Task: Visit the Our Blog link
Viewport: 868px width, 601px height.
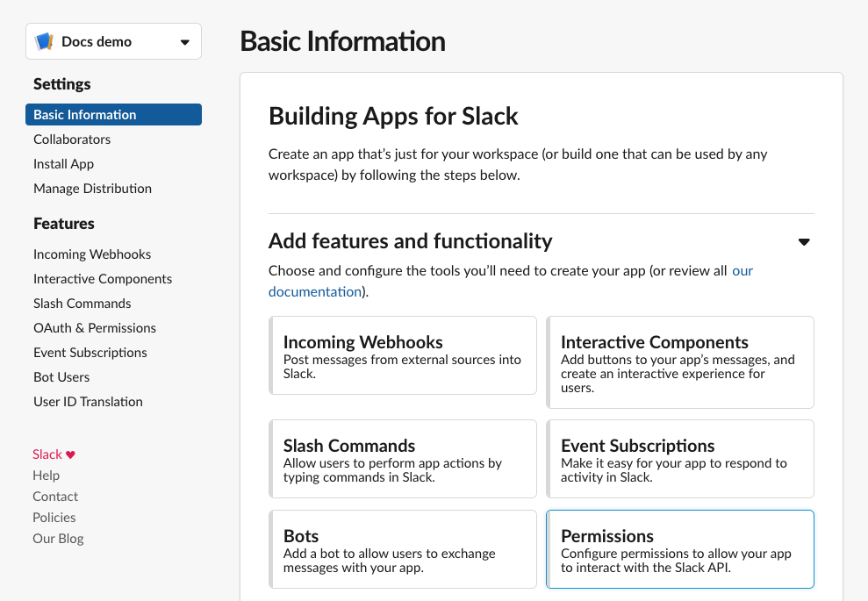Action: [x=58, y=539]
